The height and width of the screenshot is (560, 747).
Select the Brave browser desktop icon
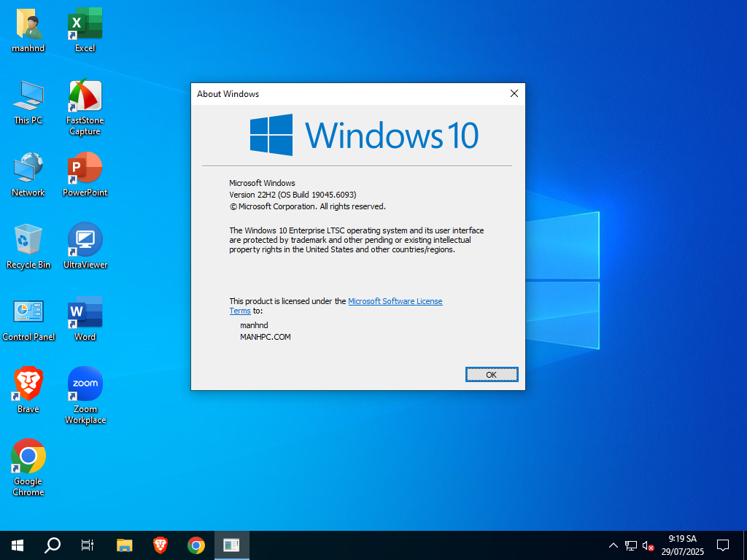click(x=28, y=389)
